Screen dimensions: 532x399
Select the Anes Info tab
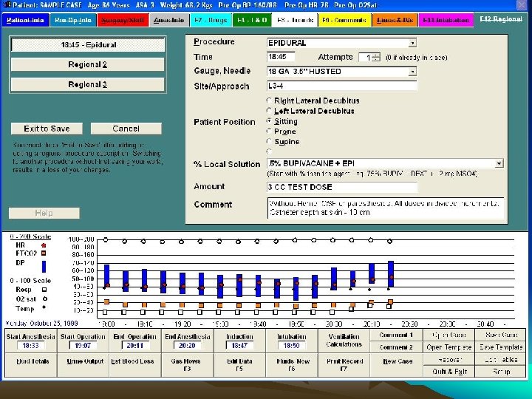point(168,20)
